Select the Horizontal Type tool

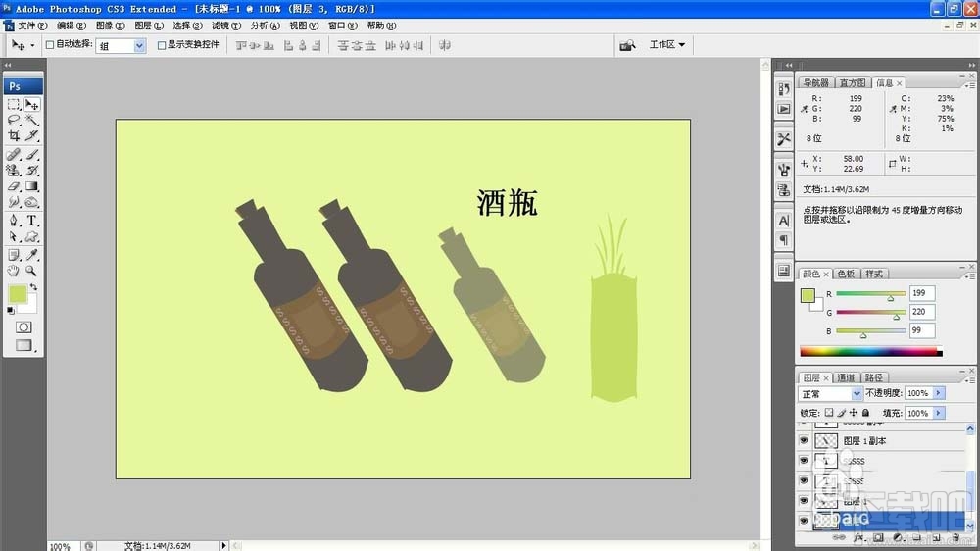pyautogui.click(x=32, y=221)
